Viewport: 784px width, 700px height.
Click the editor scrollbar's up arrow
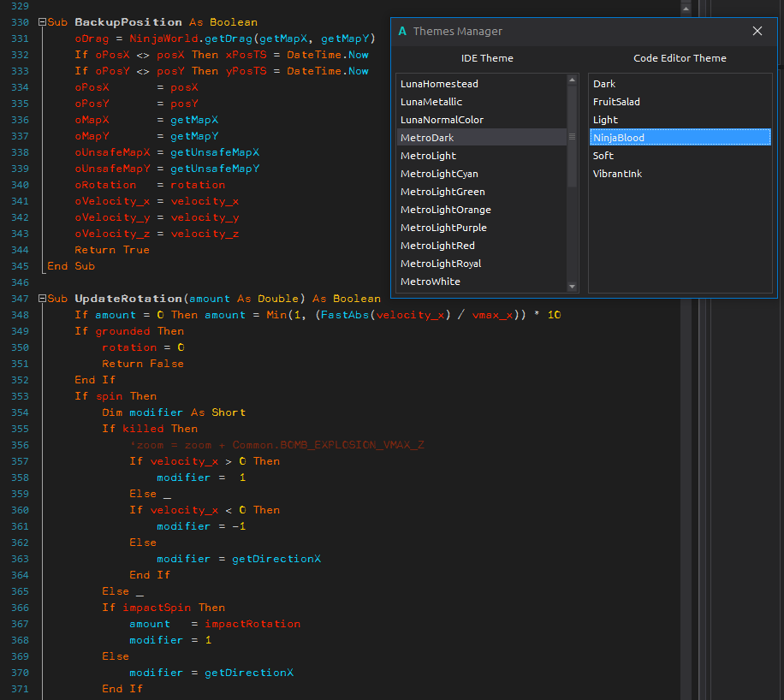(x=686, y=8)
